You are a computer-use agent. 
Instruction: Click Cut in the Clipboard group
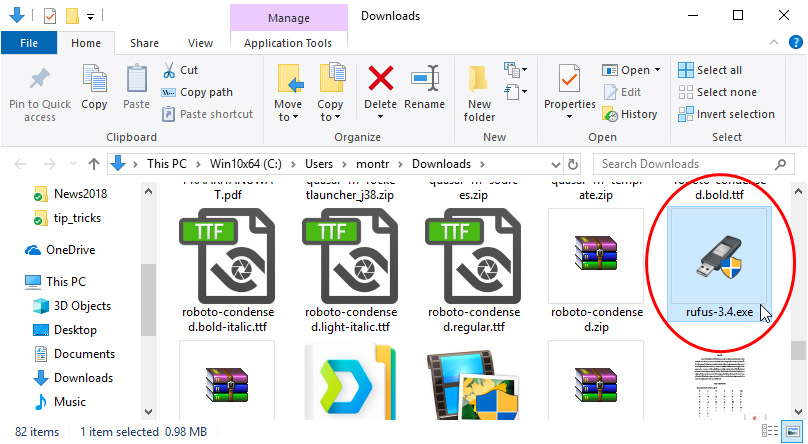click(180, 70)
